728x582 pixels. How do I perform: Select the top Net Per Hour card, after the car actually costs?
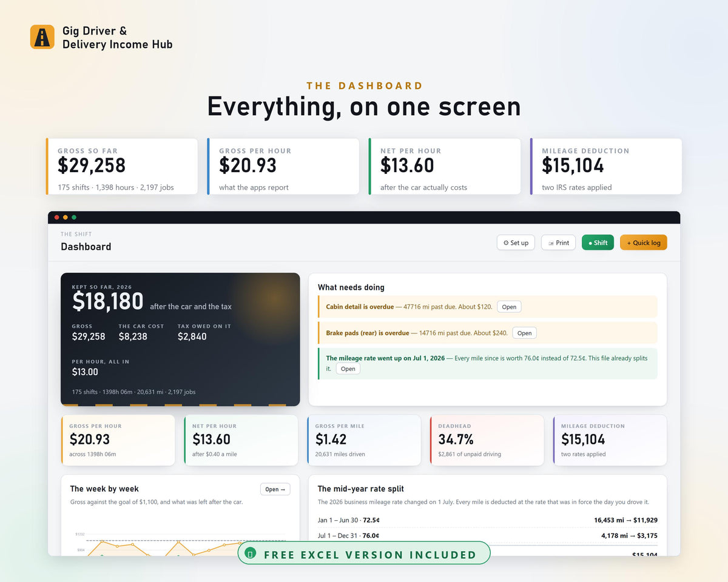point(445,167)
